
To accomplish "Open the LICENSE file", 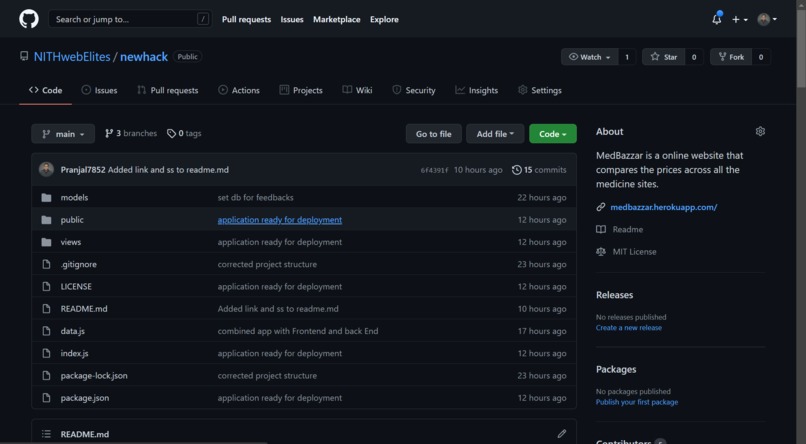I will coord(76,286).
